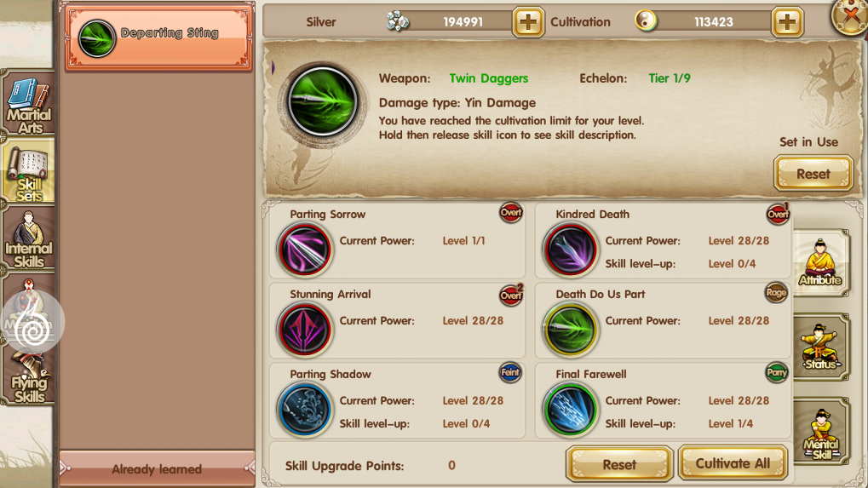Tap the Parting Sorrow skill icon
This screenshot has width=868, height=488.
(x=304, y=250)
